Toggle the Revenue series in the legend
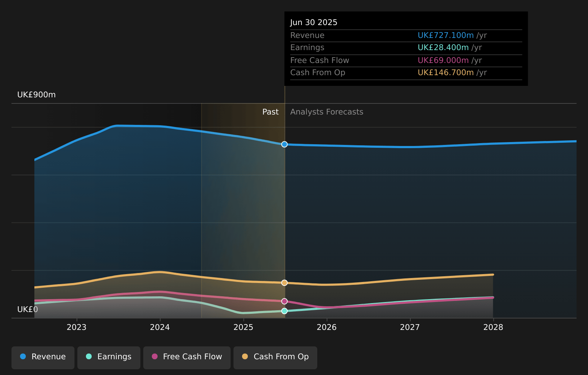The width and height of the screenshot is (588, 375). click(x=43, y=357)
